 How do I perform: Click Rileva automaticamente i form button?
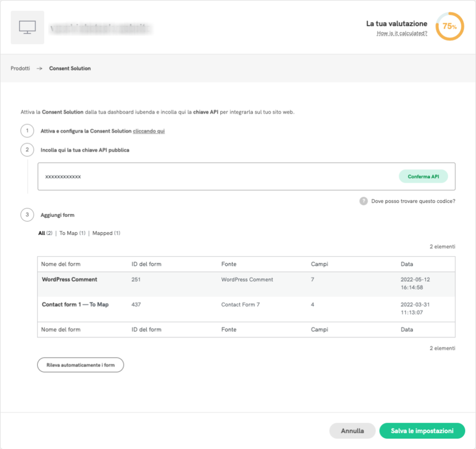80,365
